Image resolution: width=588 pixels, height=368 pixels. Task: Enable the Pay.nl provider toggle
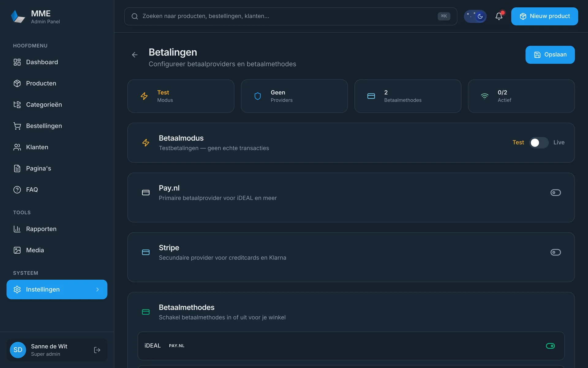(x=556, y=193)
